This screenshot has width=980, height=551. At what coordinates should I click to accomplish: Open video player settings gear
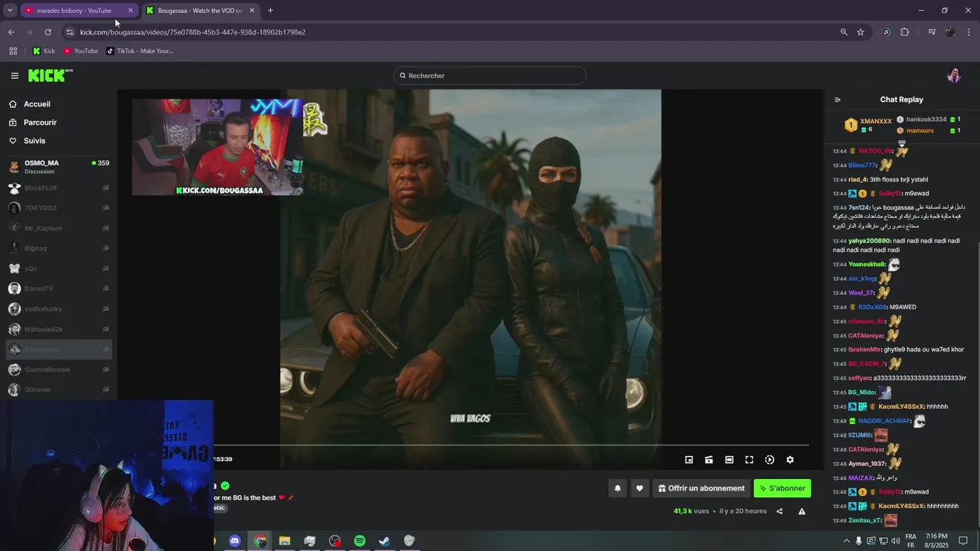click(790, 460)
